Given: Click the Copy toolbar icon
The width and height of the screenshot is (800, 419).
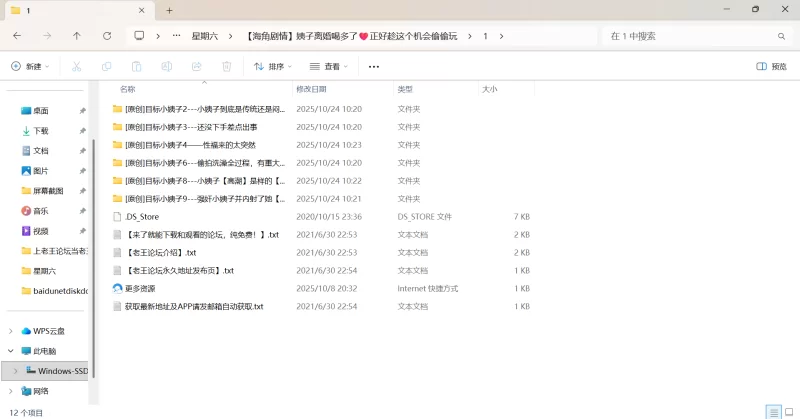Looking at the screenshot, I should click(106, 67).
